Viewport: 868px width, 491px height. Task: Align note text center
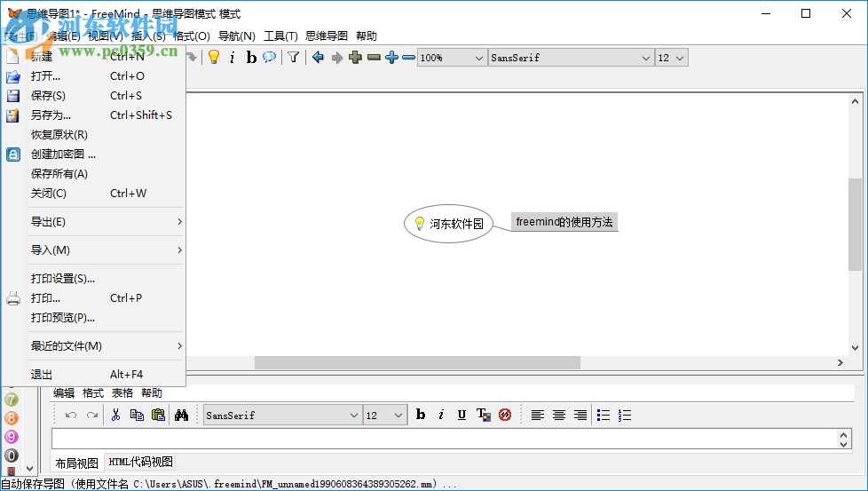(559, 415)
